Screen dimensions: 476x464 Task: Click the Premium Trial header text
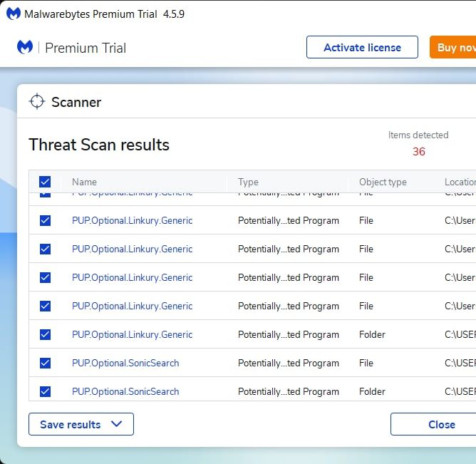point(86,48)
